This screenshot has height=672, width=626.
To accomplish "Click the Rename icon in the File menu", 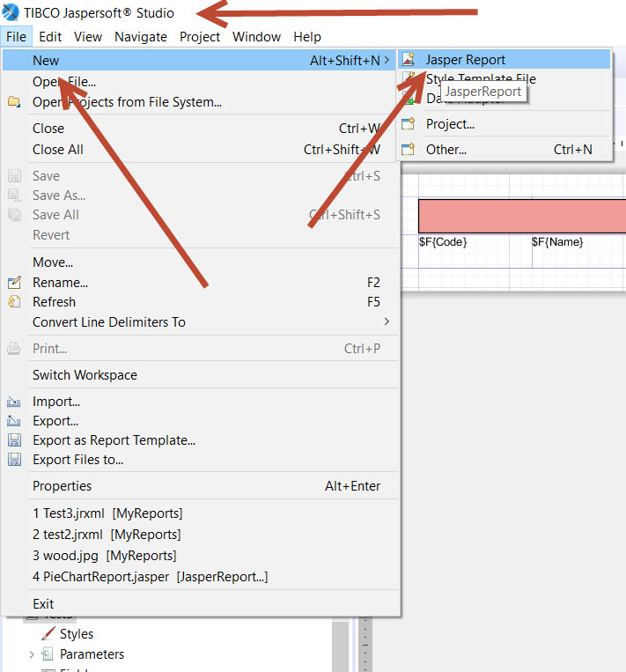I will pyautogui.click(x=14, y=283).
